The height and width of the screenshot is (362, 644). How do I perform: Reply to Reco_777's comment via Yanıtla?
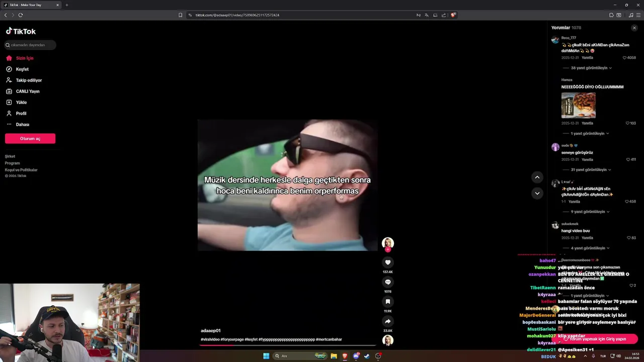(x=587, y=58)
